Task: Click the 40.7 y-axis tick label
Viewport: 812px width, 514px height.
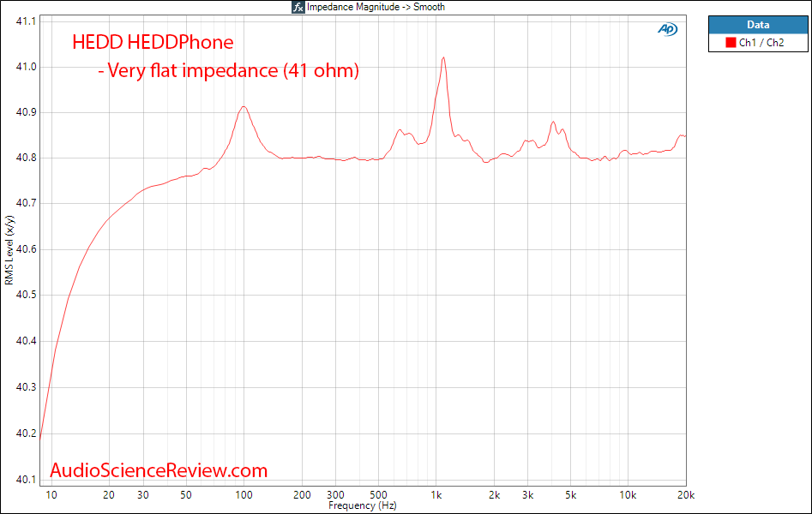Action: tap(26, 203)
